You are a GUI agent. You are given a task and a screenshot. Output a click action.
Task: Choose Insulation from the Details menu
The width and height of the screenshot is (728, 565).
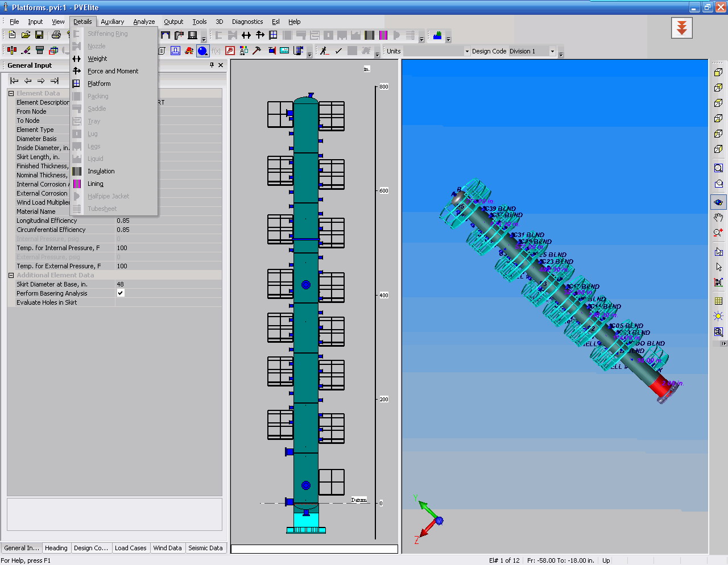coord(114,171)
